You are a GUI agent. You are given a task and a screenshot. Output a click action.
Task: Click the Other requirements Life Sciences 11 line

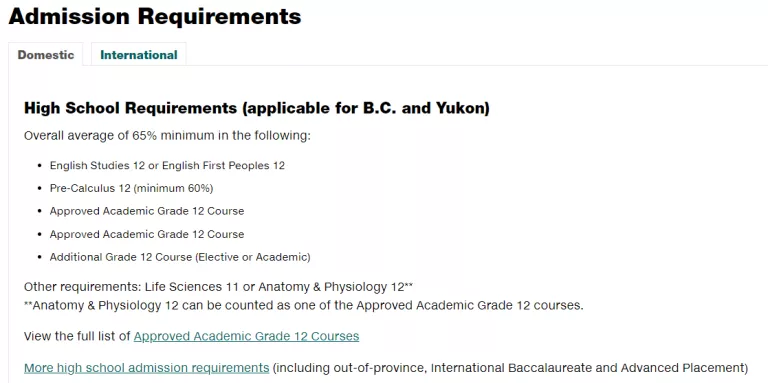(x=218, y=287)
